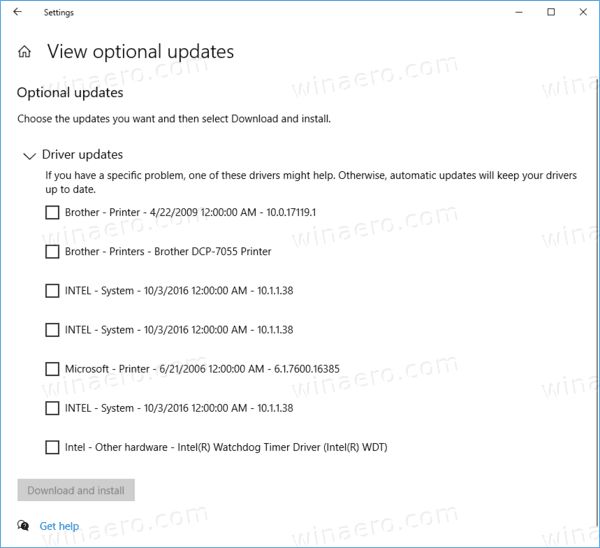Go back using the back arrow
This screenshot has width=600, height=548.
(x=18, y=12)
